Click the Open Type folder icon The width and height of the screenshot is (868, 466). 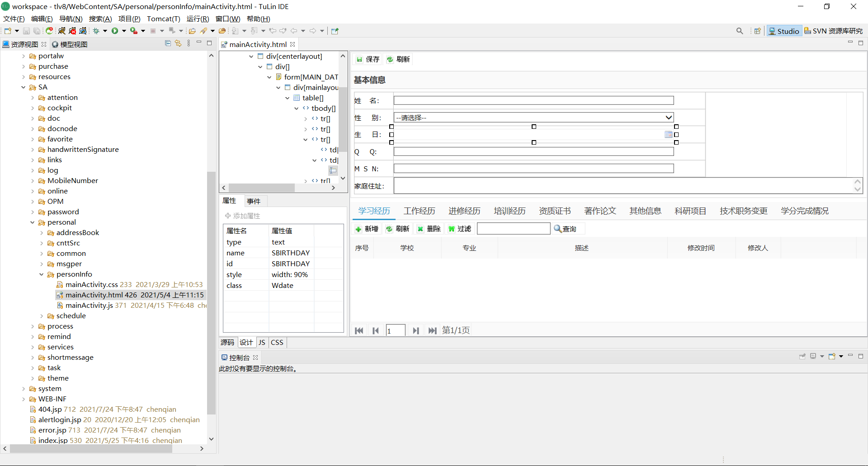(x=192, y=31)
